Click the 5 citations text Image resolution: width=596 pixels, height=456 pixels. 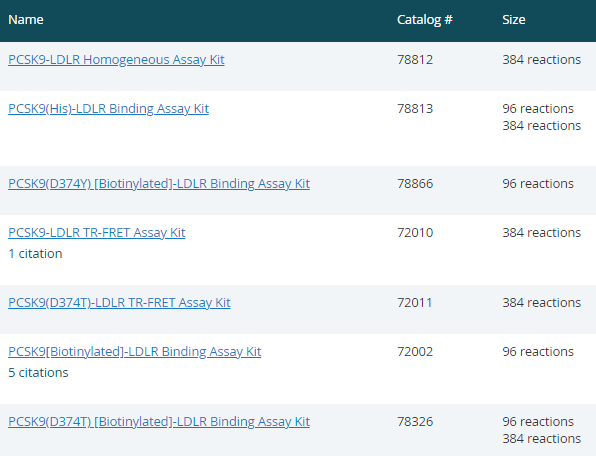(x=38, y=372)
